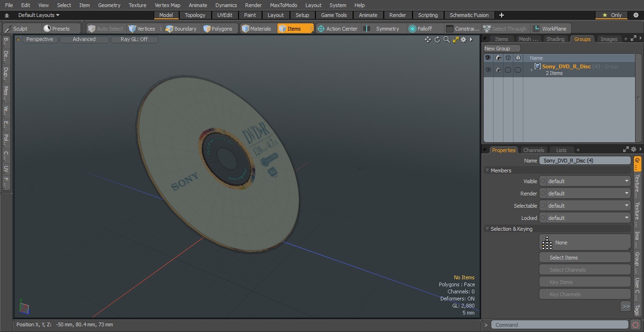
Task: Open the WorkPlane options
Action: [550, 29]
